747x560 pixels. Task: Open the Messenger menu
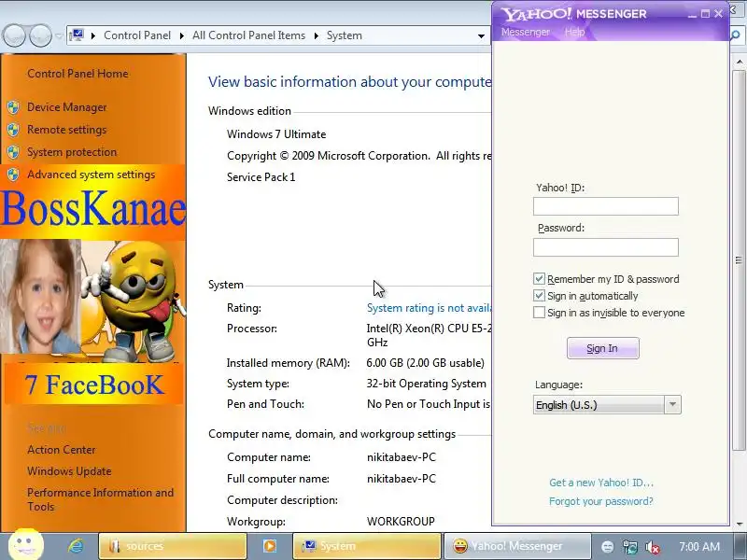pyautogui.click(x=525, y=32)
